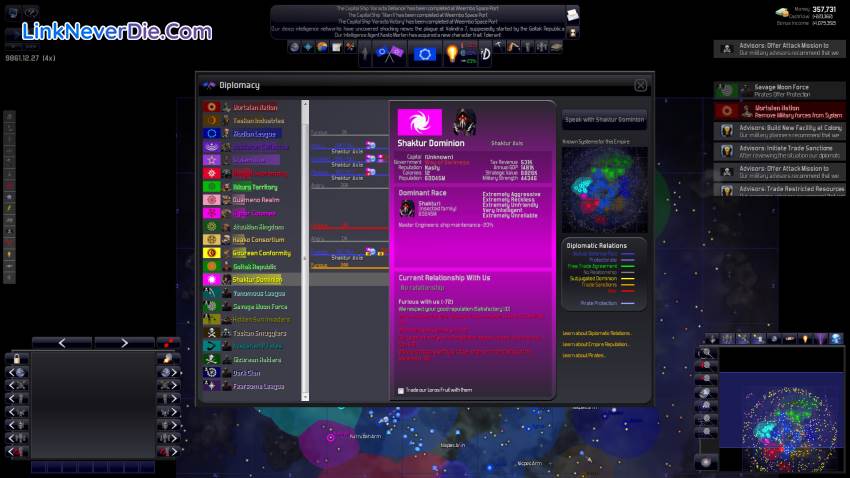
Task: Click the upward ship silhouette toolbar icon
Action: point(365,54)
